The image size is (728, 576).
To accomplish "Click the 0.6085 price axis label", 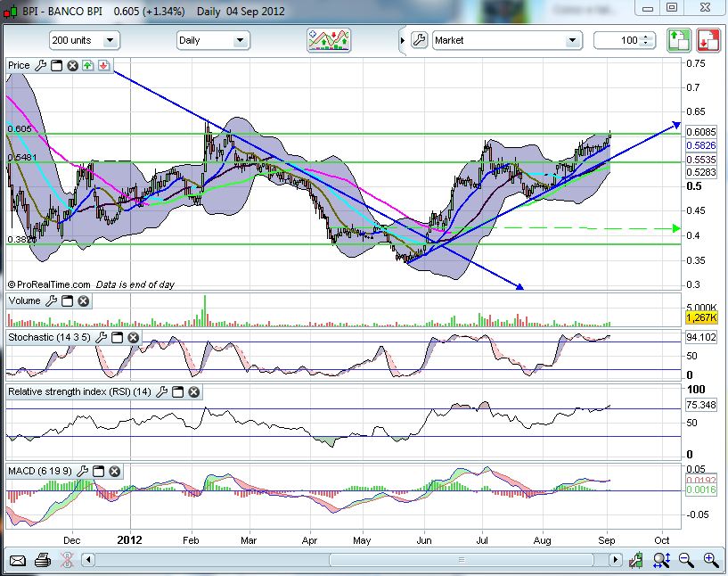I will pyautogui.click(x=700, y=132).
